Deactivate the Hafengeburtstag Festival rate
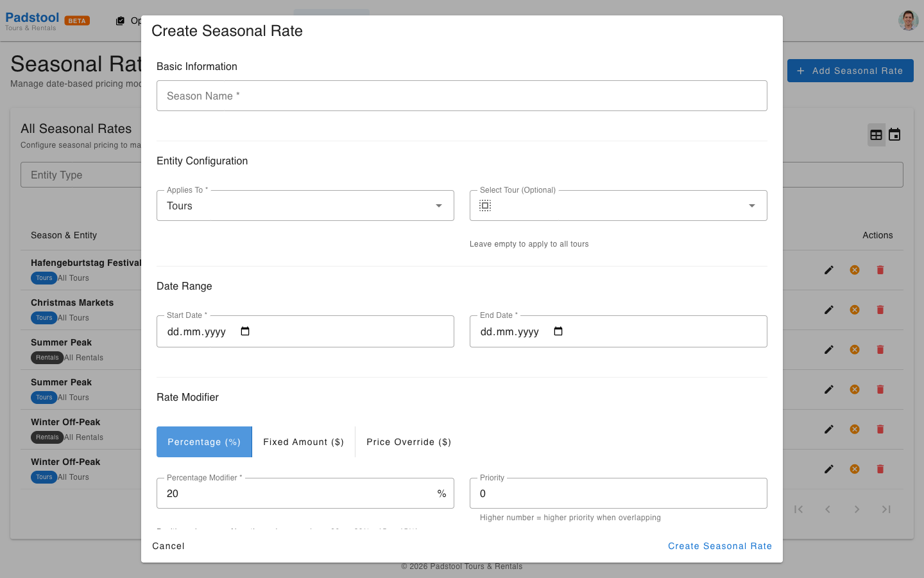The image size is (924, 578). pos(855,270)
